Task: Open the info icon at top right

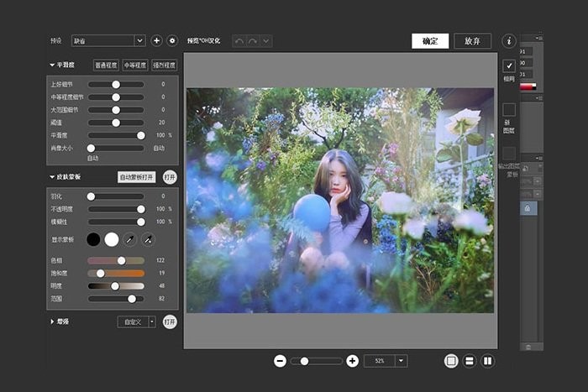Action: point(508,40)
